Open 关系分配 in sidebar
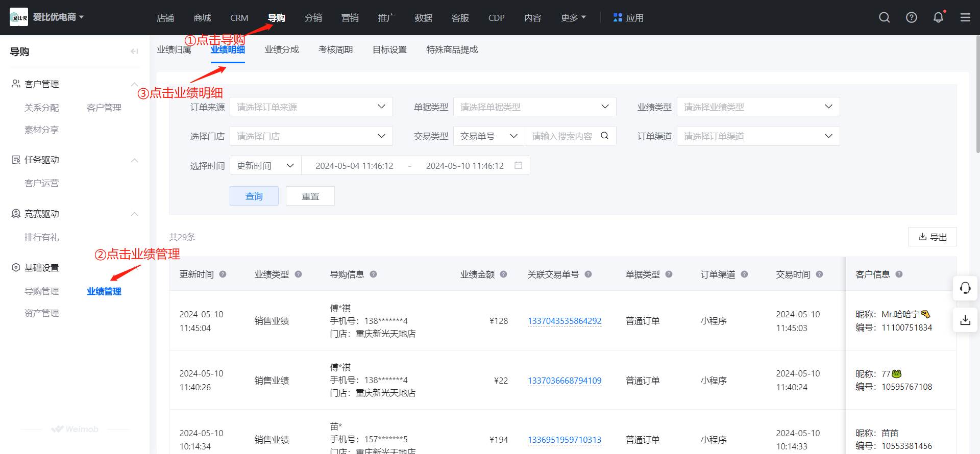Image resolution: width=980 pixels, height=454 pixels. coord(42,108)
